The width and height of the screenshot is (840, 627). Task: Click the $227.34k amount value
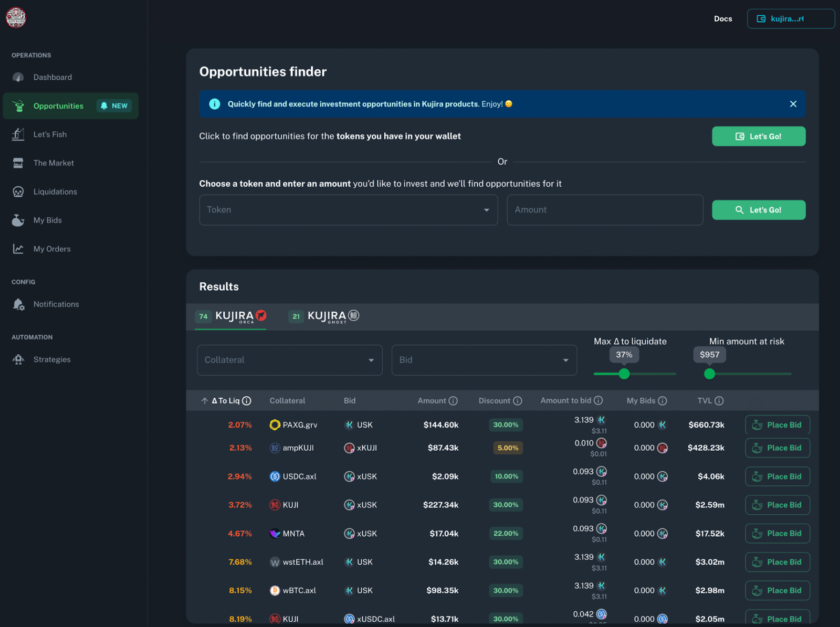click(x=440, y=505)
